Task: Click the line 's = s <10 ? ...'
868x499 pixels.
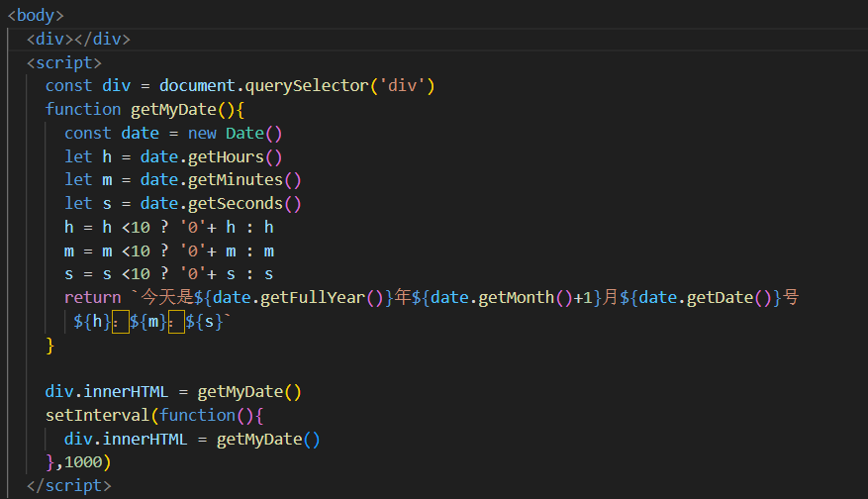Action: pyautogui.click(x=169, y=274)
